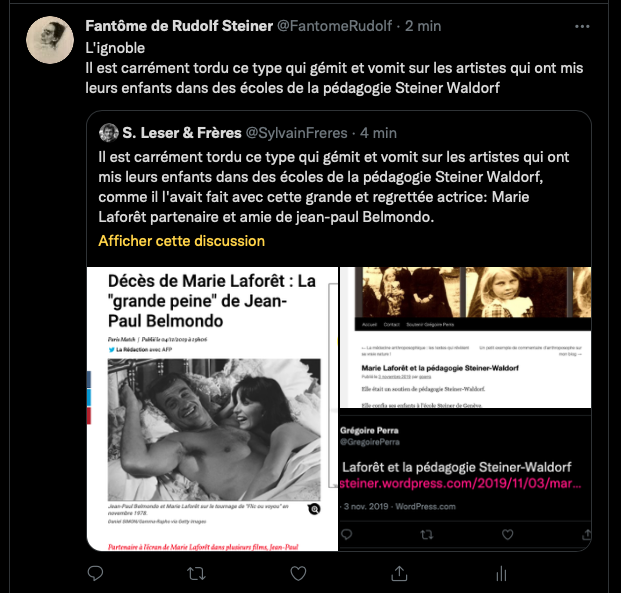Open the Marie Laforêt Paris Match screenshot
This screenshot has height=593, width=621.
[212, 409]
